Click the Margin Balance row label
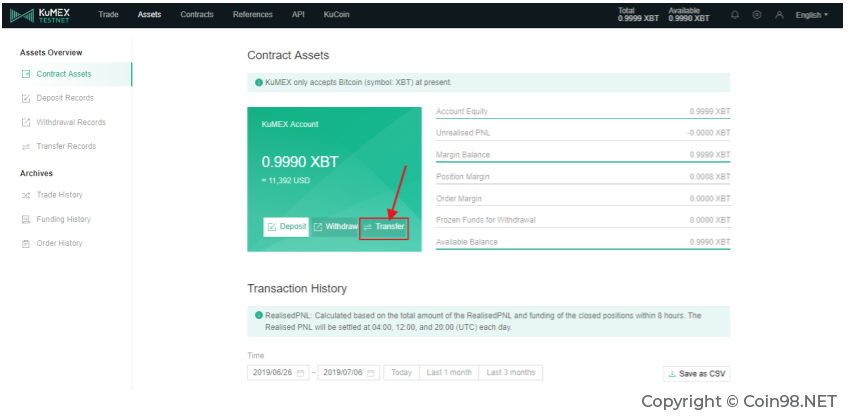The height and width of the screenshot is (416, 853). (x=463, y=155)
